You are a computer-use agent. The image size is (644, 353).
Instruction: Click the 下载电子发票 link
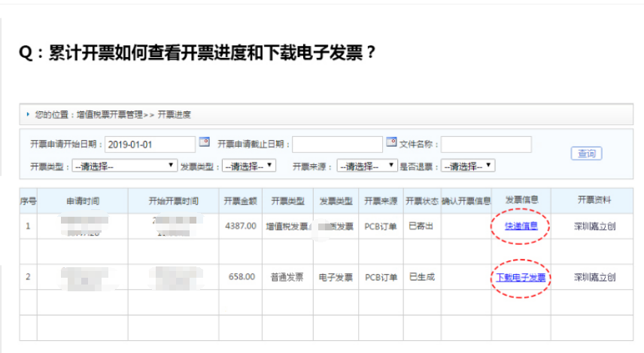[x=521, y=277]
